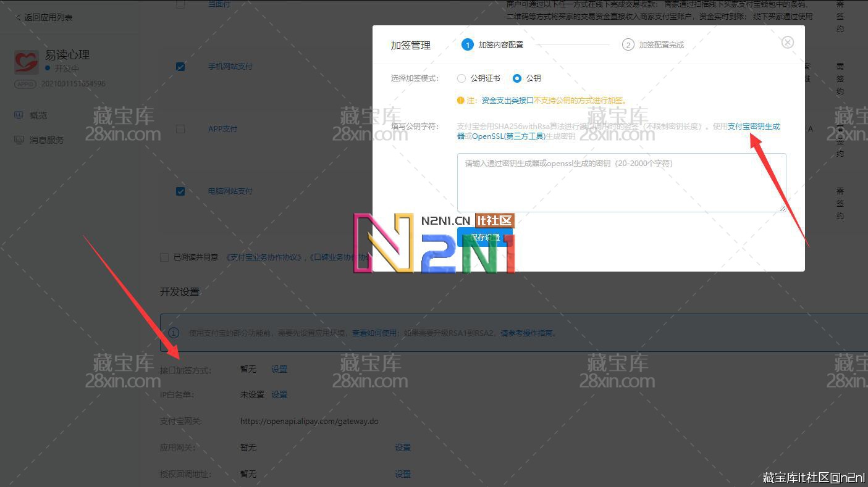
Task: Select the 公钥证书 radio option
Action: (x=461, y=78)
